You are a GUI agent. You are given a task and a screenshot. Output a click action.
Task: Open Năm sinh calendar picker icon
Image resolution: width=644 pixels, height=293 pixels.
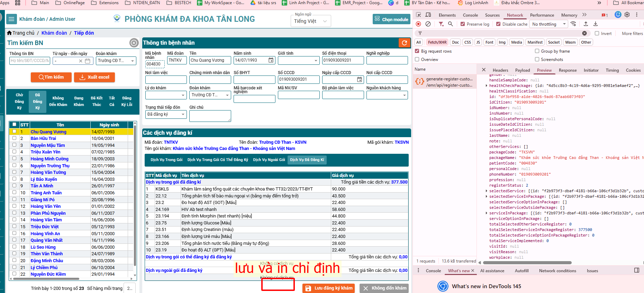coord(271,60)
